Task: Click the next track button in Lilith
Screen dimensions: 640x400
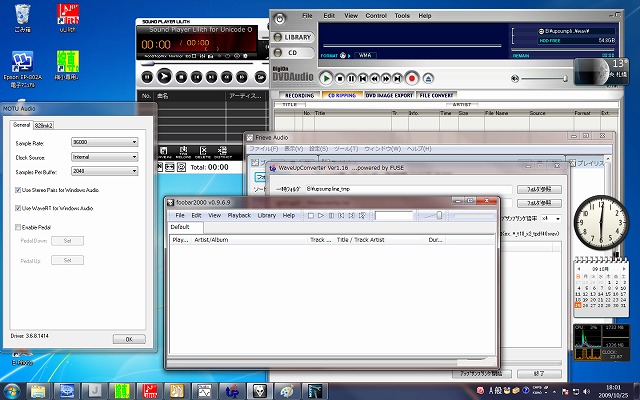Action: (211, 77)
